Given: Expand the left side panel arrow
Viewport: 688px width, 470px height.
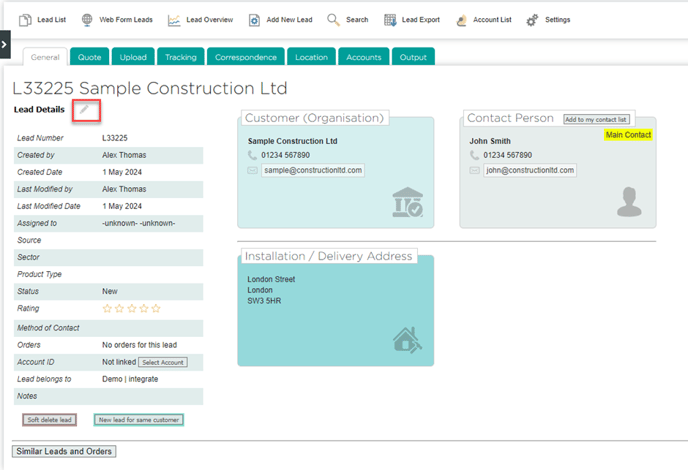Looking at the screenshot, I should 5,44.
